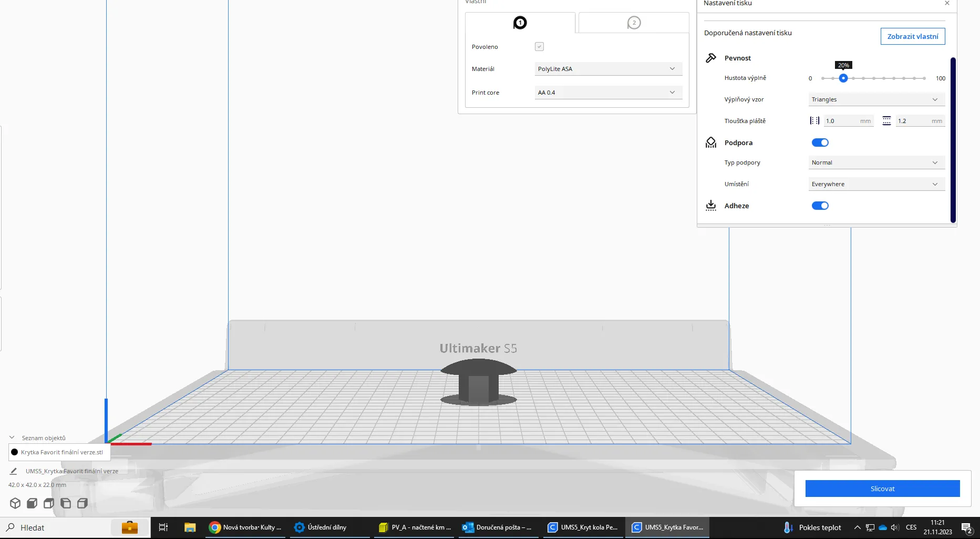
Task: Select the left side view cube icon
Action: 66,503
